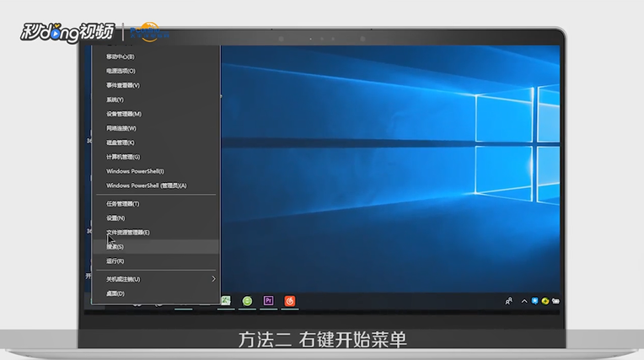
Task: Expand the 关机或注销 submenu arrow
Action: [x=213, y=279]
